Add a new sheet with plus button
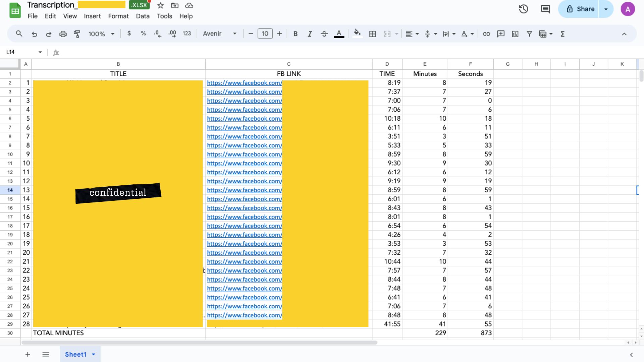644x362 pixels. pos(28,354)
